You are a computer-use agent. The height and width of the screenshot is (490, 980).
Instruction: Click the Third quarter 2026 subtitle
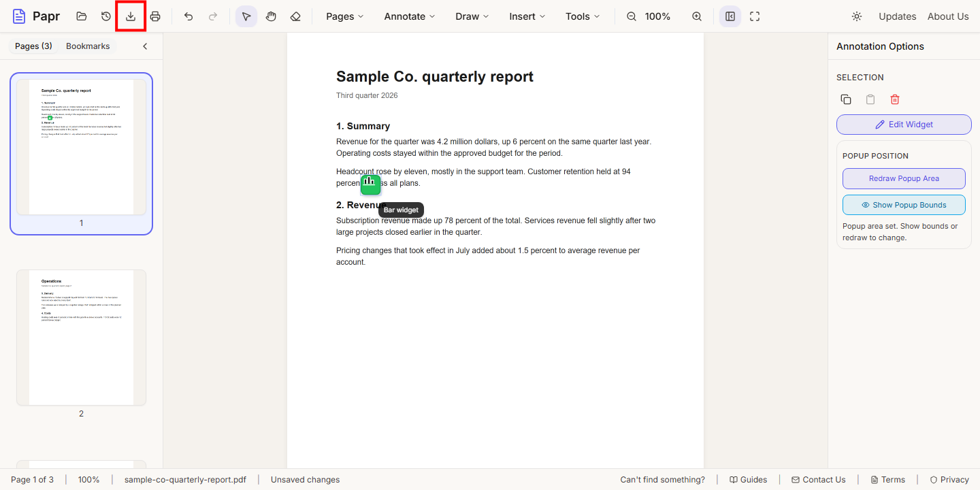[367, 95]
